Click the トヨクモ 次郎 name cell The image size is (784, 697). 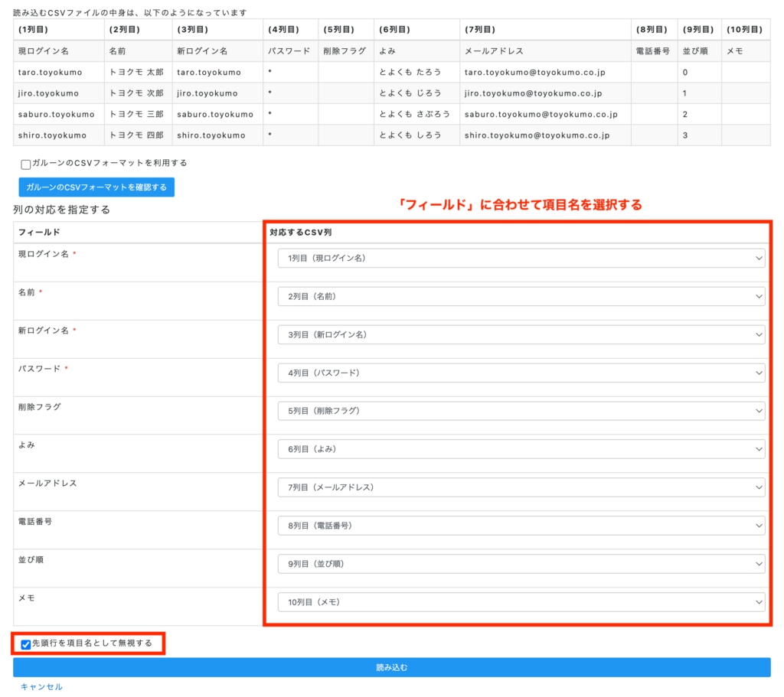pyautogui.click(x=136, y=93)
